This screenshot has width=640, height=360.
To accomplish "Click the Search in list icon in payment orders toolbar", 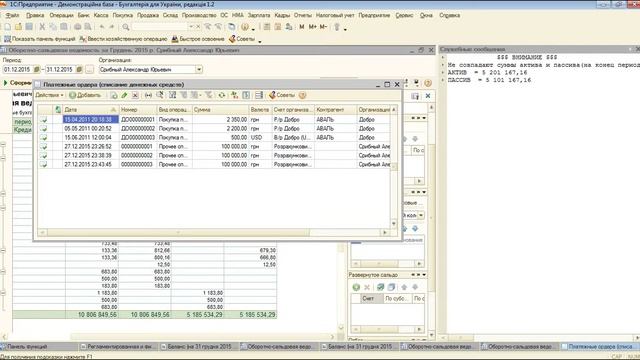I will [160, 95].
